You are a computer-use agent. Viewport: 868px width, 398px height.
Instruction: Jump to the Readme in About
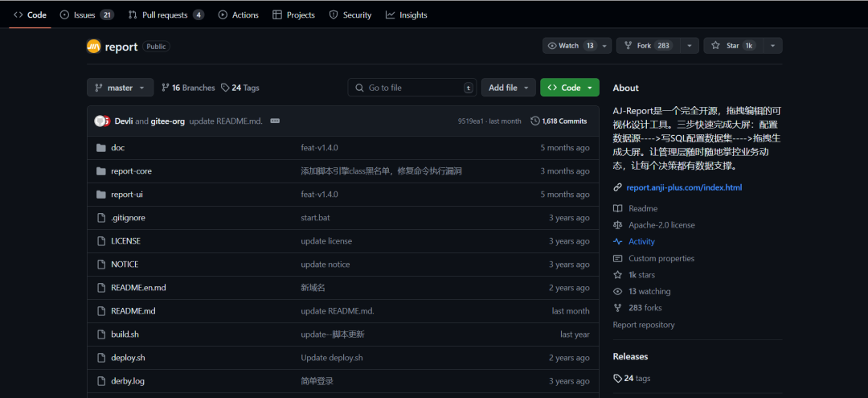(643, 209)
